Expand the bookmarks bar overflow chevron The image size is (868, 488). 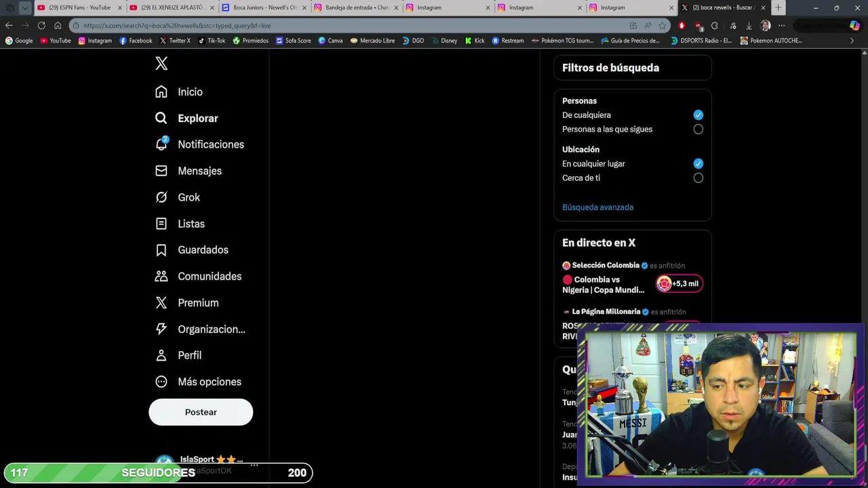tap(852, 41)
